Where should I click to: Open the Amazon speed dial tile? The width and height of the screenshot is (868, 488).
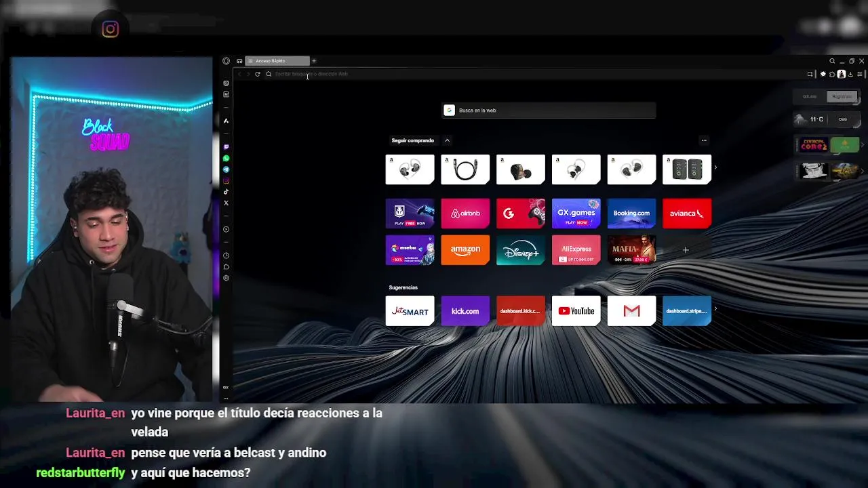coord(465,250)
